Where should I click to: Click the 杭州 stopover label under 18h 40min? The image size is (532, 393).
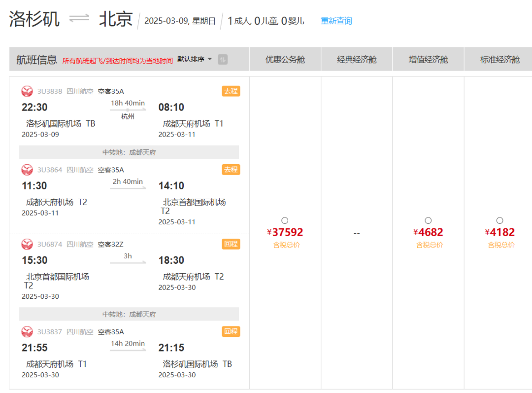[x=128, y=117]
